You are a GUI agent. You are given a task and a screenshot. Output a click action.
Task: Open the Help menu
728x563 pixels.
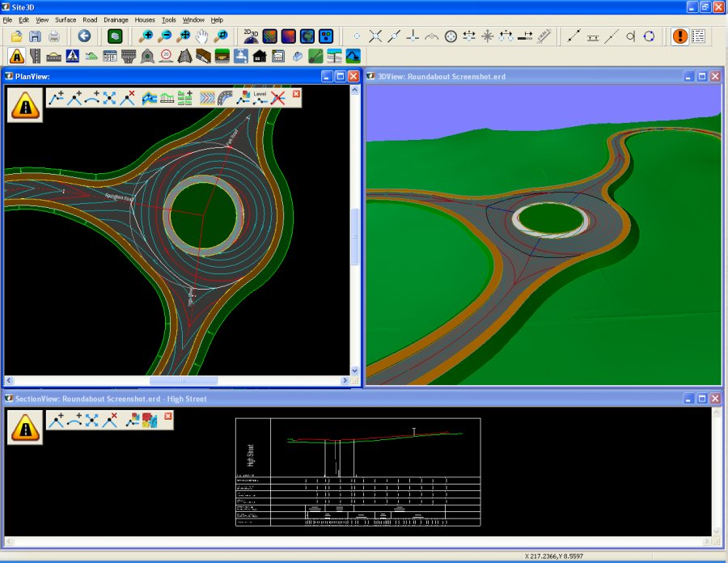[x=217, y=20]
